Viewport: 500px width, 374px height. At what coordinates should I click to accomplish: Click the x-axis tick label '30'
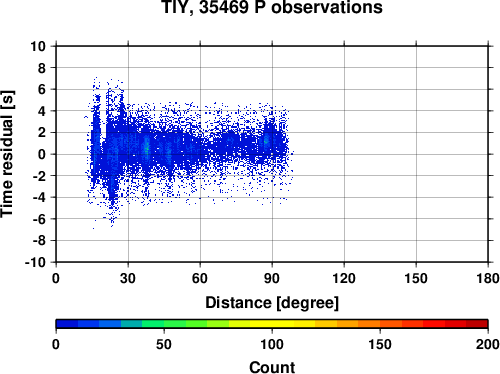[128, 278]
